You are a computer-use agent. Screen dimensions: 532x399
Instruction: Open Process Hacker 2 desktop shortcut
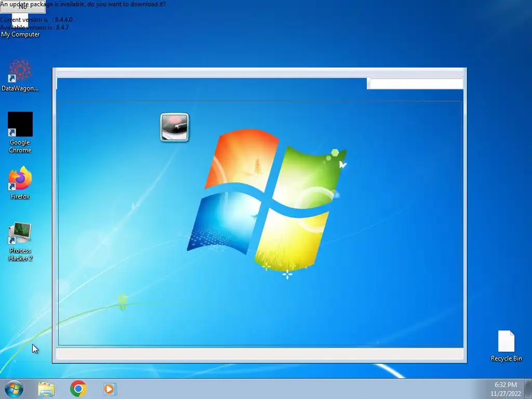(20, 242)
